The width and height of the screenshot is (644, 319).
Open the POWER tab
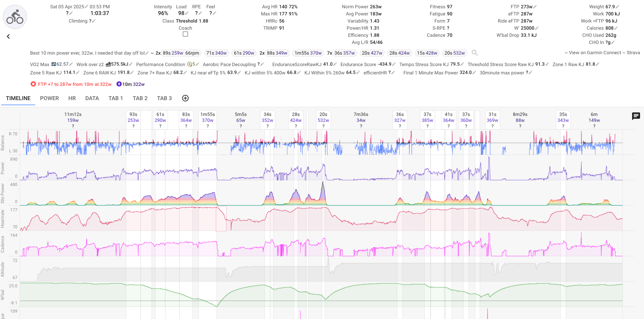coord(50,98)
